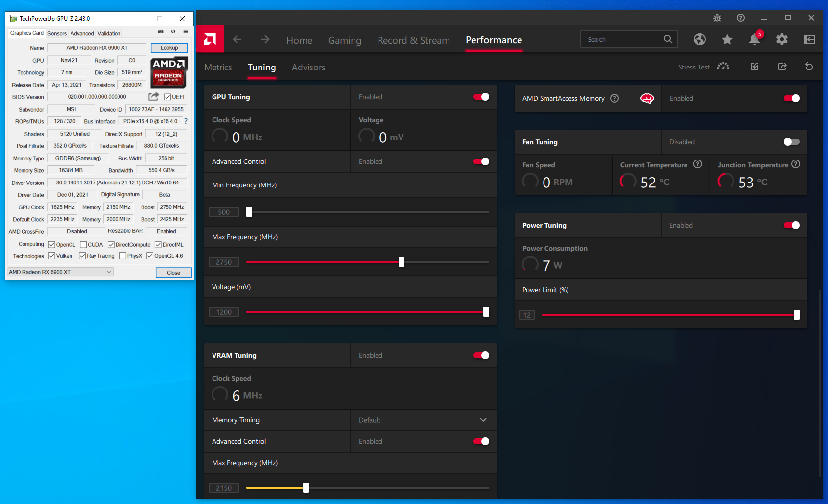Image resolution: width=828 pixels, height=504 pixels.
Task: Click the Lookup button in GPU-Z
Action: pyautogui.click(x=169, y=48)
